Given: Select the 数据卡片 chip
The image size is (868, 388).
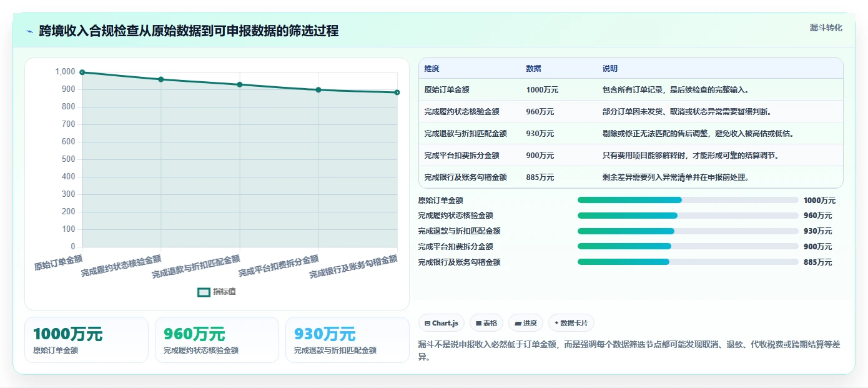Looking at the screenshot, I should (571, 323).
